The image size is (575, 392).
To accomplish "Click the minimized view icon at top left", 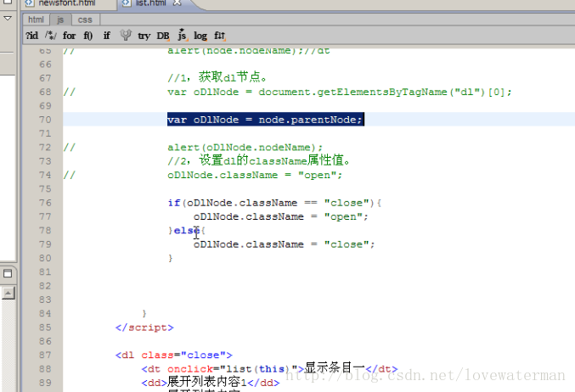I will coord(8,2).
